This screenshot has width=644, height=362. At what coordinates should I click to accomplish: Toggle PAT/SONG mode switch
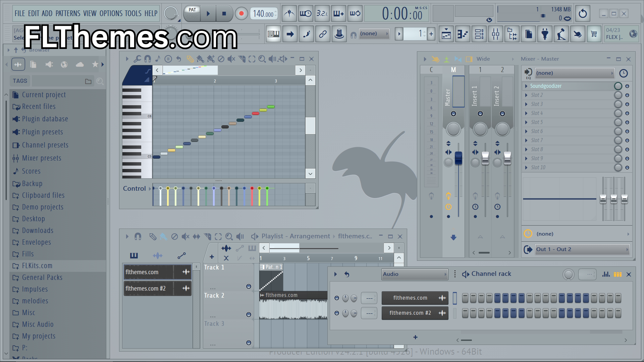coord(192,13)
